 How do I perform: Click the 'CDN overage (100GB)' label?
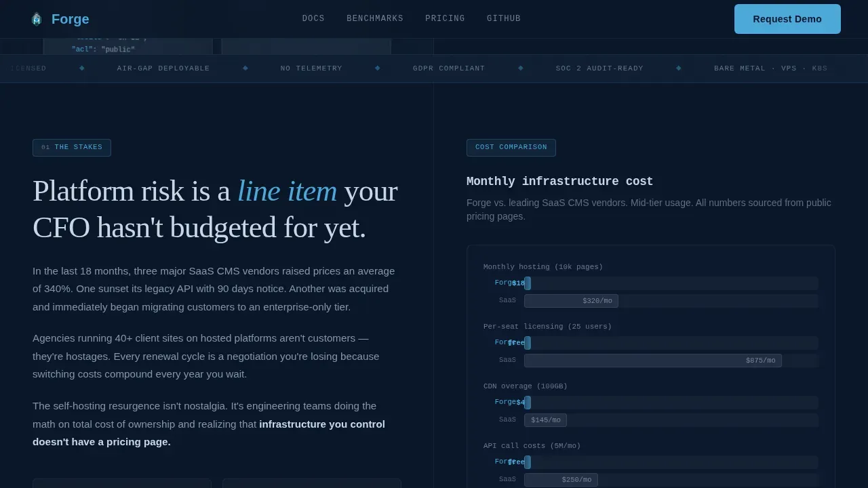coord(526,386)
